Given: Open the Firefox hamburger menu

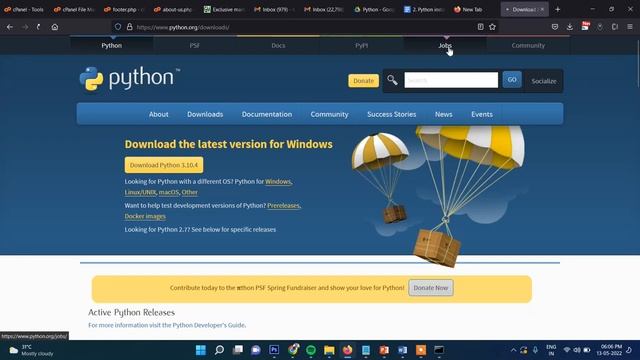Looking at the screenshot, I should (x=630, y=27).
